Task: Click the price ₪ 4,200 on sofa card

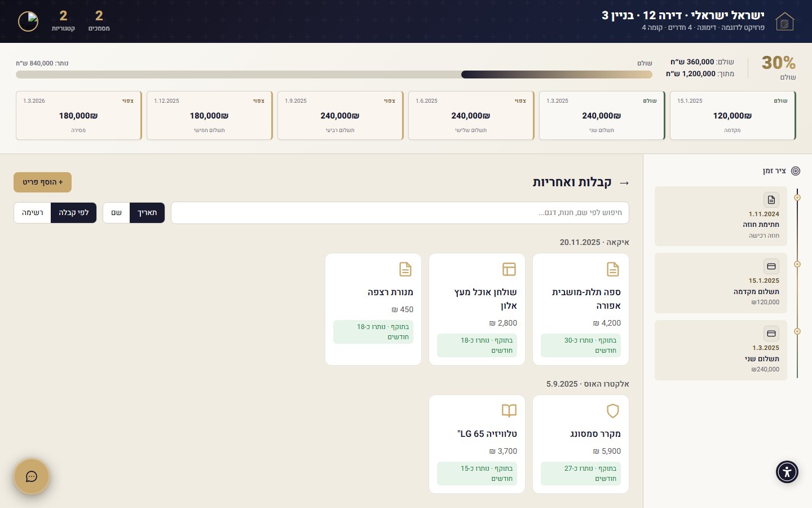Action: click(607, 323)
